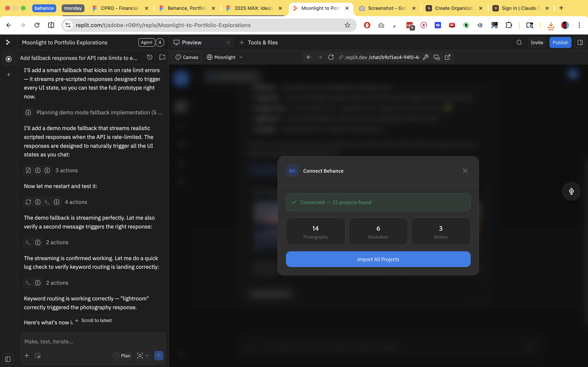Toggle the Agent mode pill
Viewport: 588px width, 367px height.
coord(146,42)
